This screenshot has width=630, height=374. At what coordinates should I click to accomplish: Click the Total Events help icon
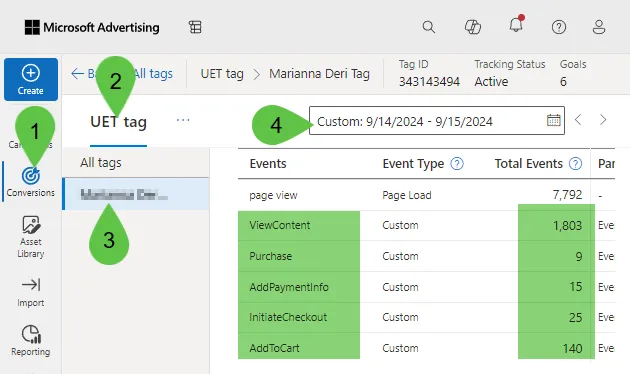click(575, 163)
